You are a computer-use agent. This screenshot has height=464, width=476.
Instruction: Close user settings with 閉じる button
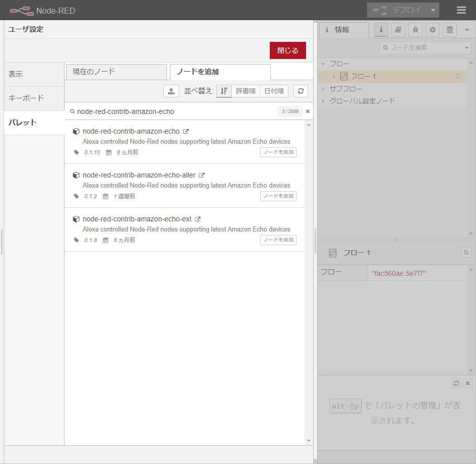287,50
